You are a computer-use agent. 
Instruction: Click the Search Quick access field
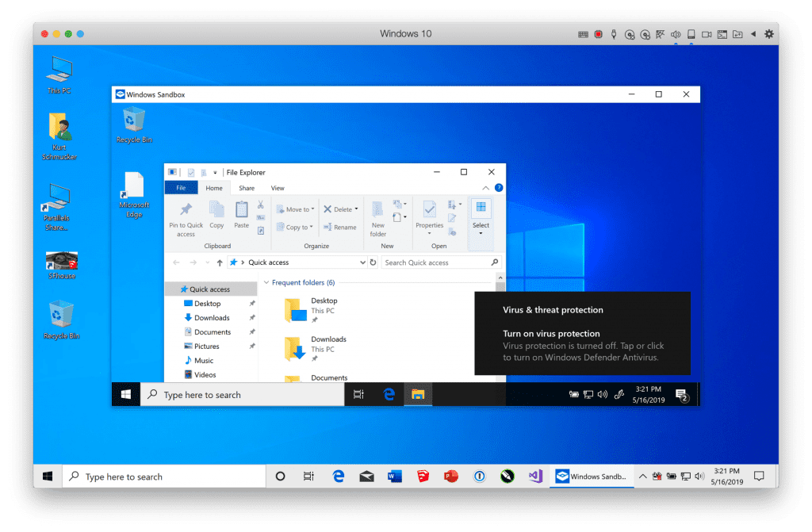coord(442,262)
